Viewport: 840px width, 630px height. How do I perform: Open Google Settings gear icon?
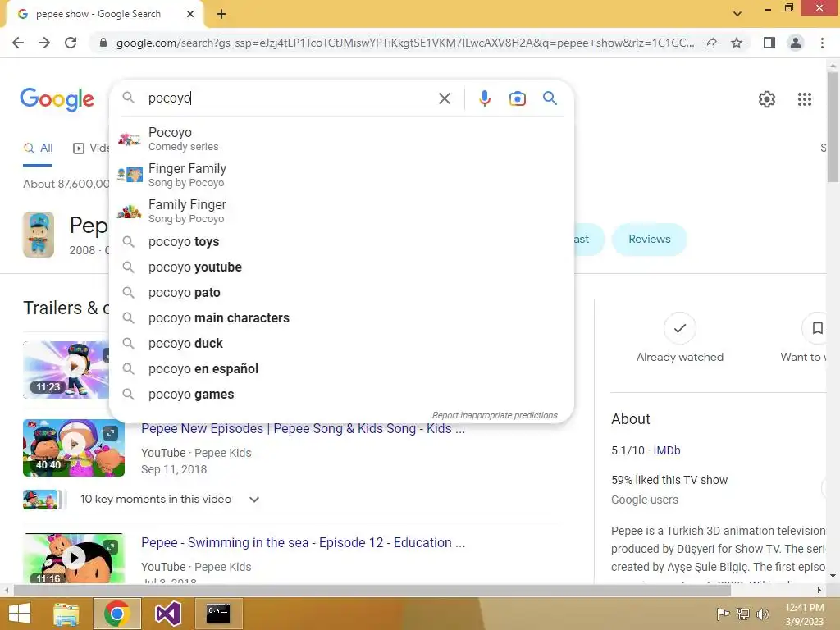(767, 99)
